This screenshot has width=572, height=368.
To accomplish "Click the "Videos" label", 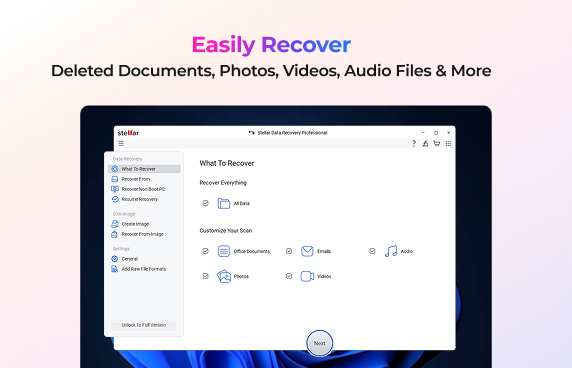I will (324, 276).
